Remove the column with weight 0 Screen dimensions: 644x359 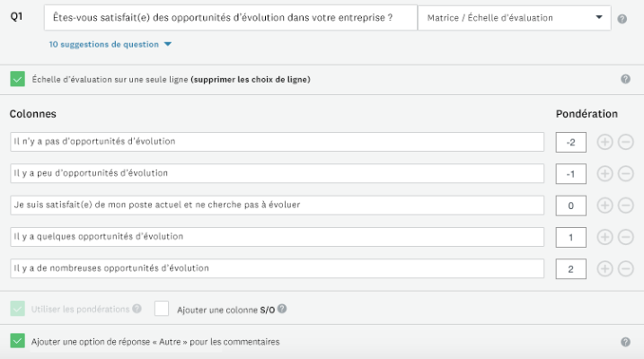click(x=626, y=205)
